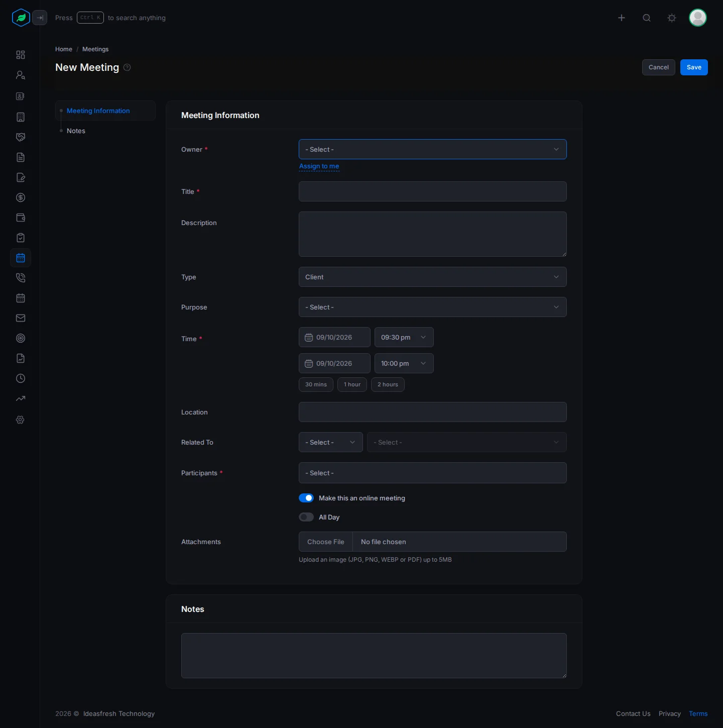Screen dimensions: 723x728
Task: Open the mail envelope sidebar icon
Action: (21, 318)
